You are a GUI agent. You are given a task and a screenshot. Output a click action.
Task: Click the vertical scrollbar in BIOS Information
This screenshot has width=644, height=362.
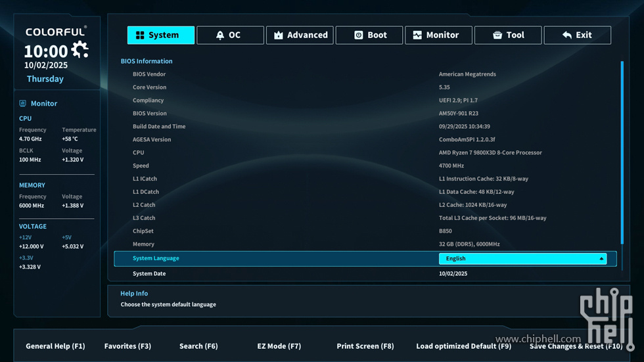click(622, 152)
